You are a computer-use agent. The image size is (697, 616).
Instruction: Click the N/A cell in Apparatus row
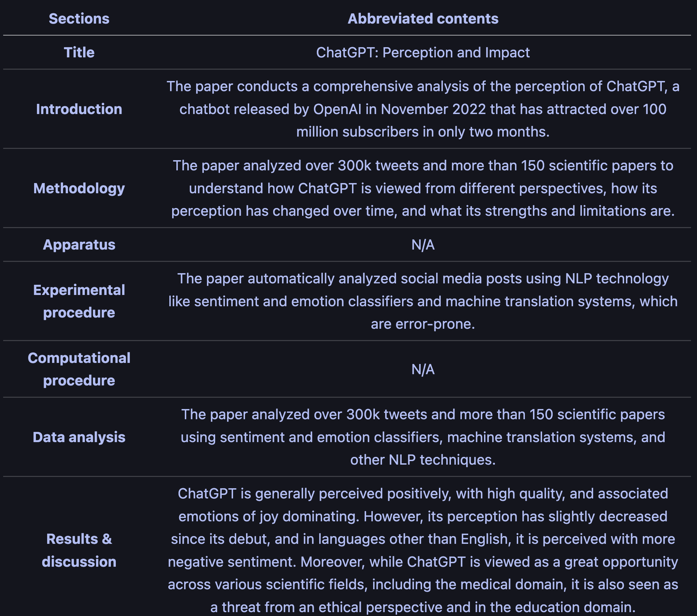[x=423, y=245]
